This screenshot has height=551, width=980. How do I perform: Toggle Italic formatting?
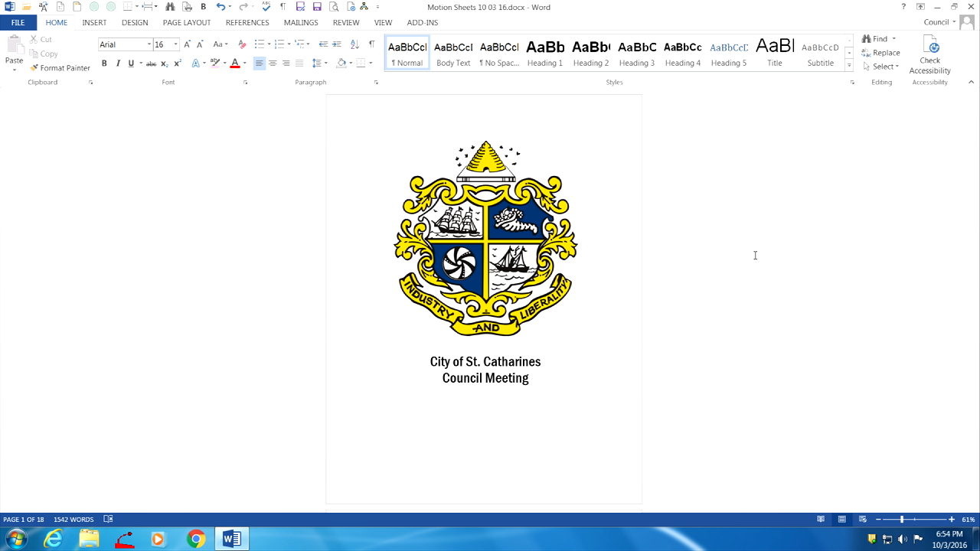coord(118,64)
